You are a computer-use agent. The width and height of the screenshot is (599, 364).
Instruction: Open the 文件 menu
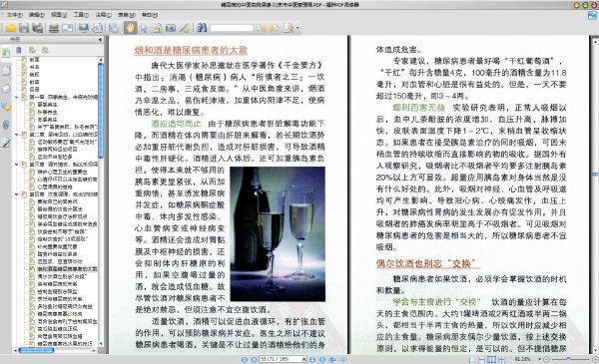click(x=15, y=15)
